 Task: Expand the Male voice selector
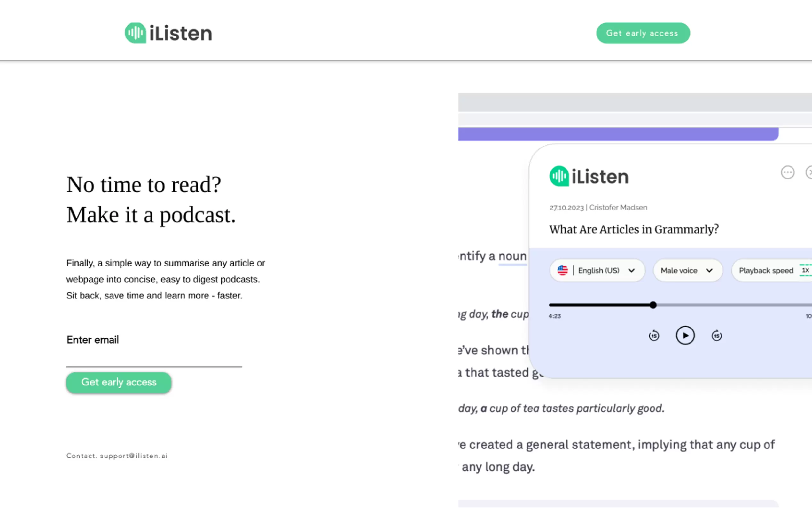click(687, 270)
